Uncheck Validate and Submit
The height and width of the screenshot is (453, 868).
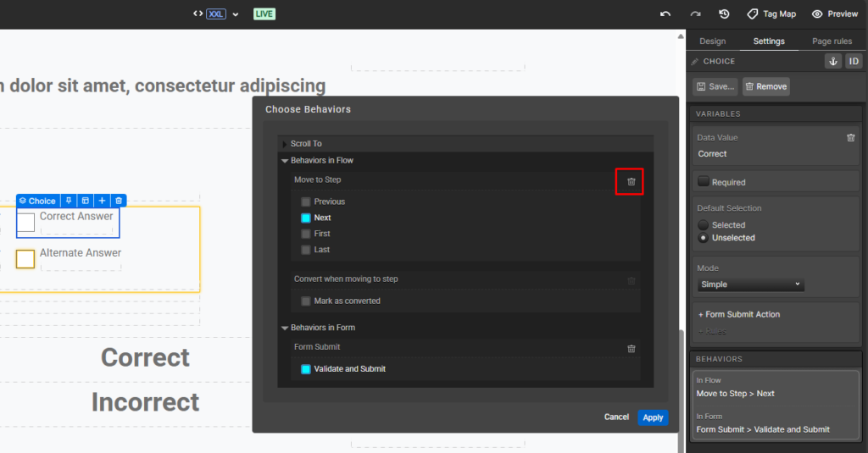click(305, 369)
